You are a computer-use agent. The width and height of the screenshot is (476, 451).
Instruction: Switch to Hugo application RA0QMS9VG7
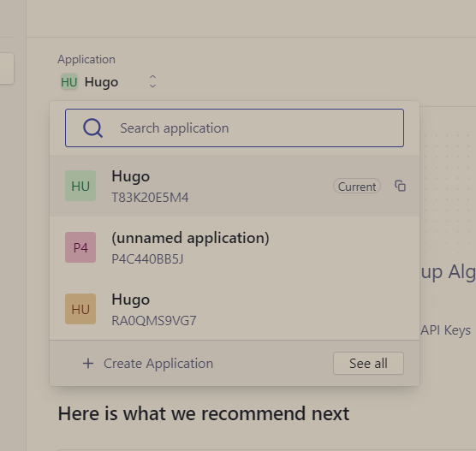click(235, 309)
